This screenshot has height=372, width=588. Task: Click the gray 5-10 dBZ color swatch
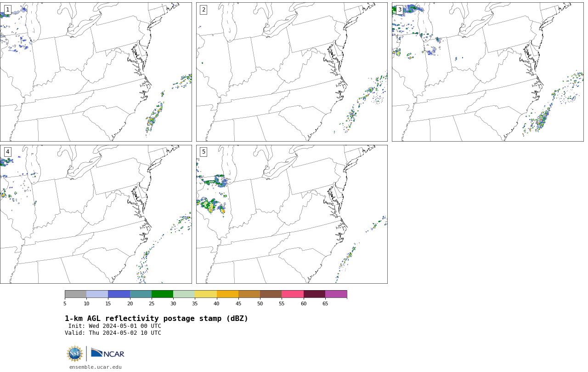tap(75, 294)
